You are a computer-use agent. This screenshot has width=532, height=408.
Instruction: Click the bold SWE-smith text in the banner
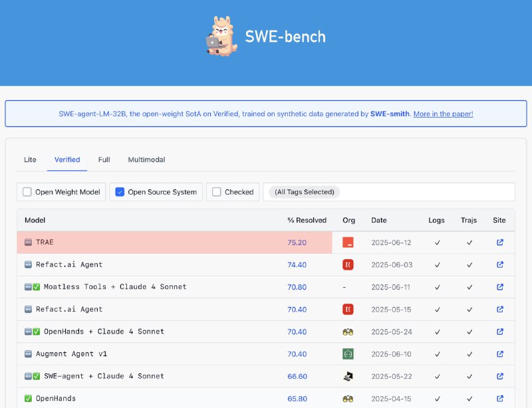(390, 114)
